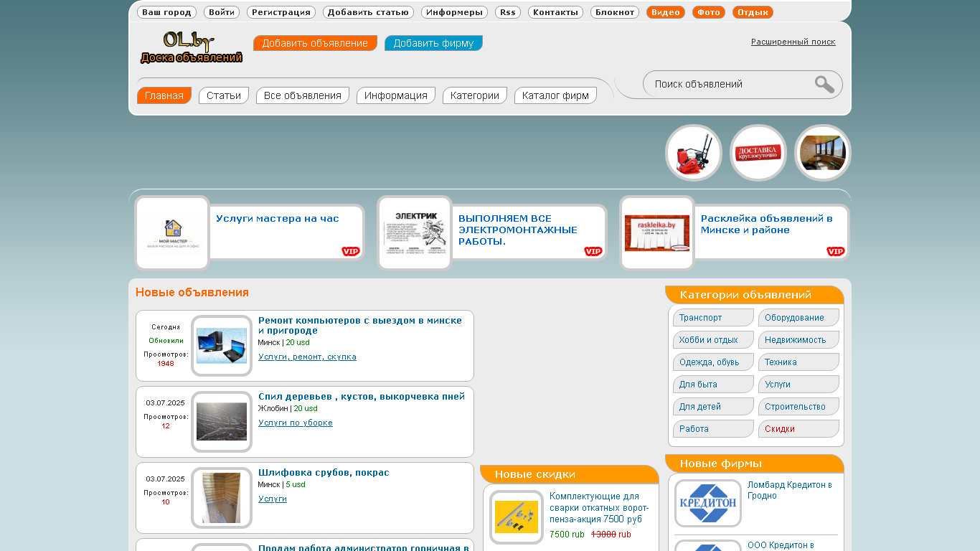Click the OL.by site logo
The width and height of the screenshot is (980, 551).
coord(191,47)
